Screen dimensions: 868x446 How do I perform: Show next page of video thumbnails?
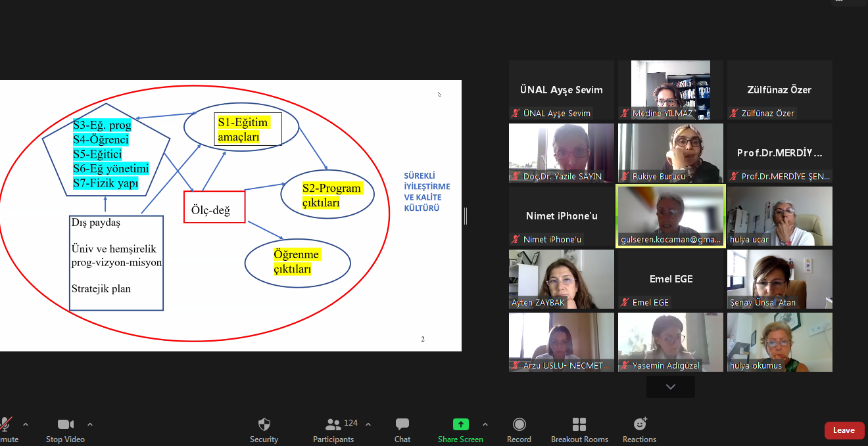(x=671, y=387)
